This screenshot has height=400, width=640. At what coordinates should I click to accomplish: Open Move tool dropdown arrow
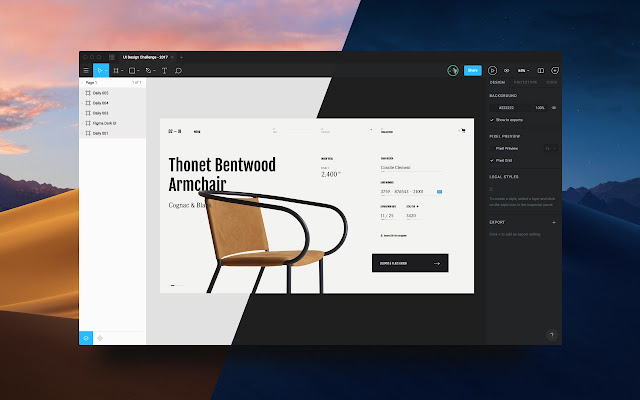click(106, 71)
